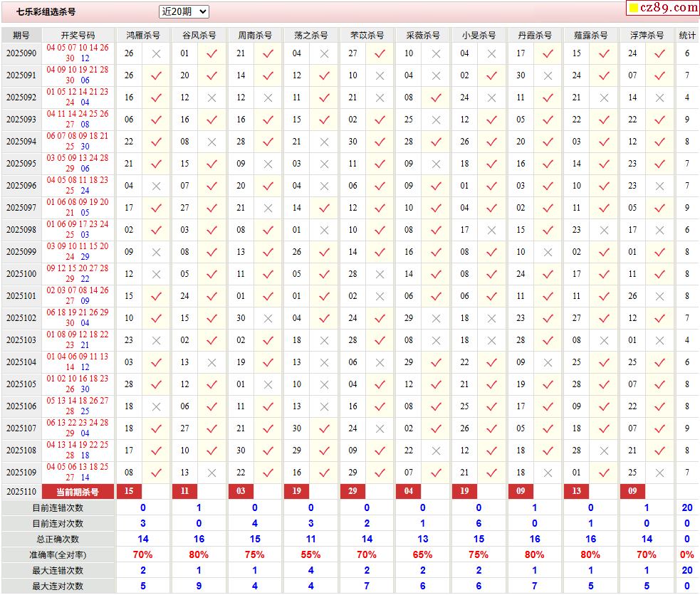This screenshot has height=595, width=700.
Task: Click the check mark for 谷风杀号 in row 2025090
Action: 212,54
